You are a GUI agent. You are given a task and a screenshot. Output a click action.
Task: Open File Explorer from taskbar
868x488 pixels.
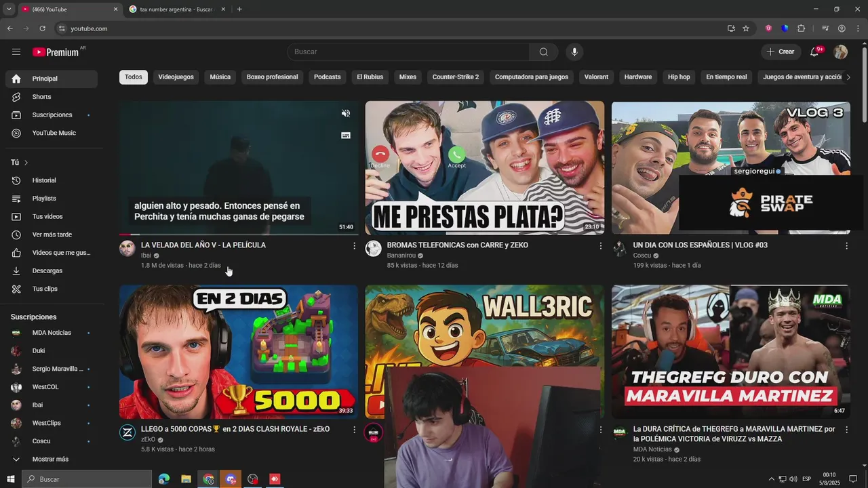coord(186,479)
